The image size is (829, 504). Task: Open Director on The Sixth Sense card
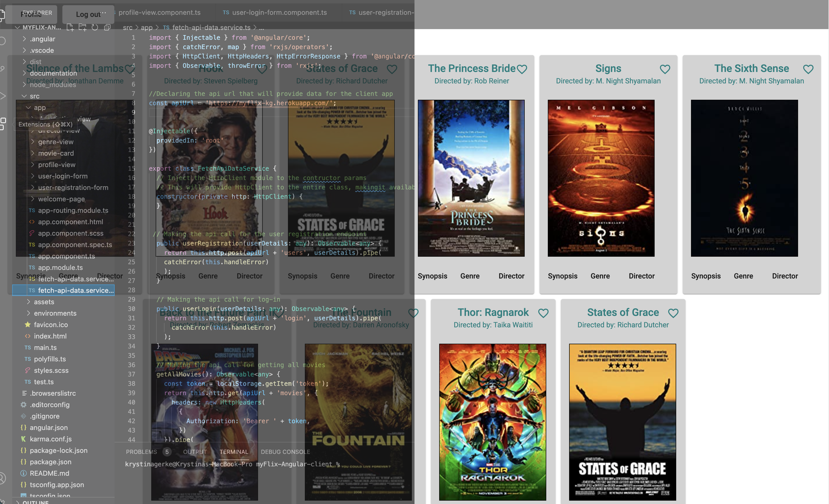[x=785, y=276]
